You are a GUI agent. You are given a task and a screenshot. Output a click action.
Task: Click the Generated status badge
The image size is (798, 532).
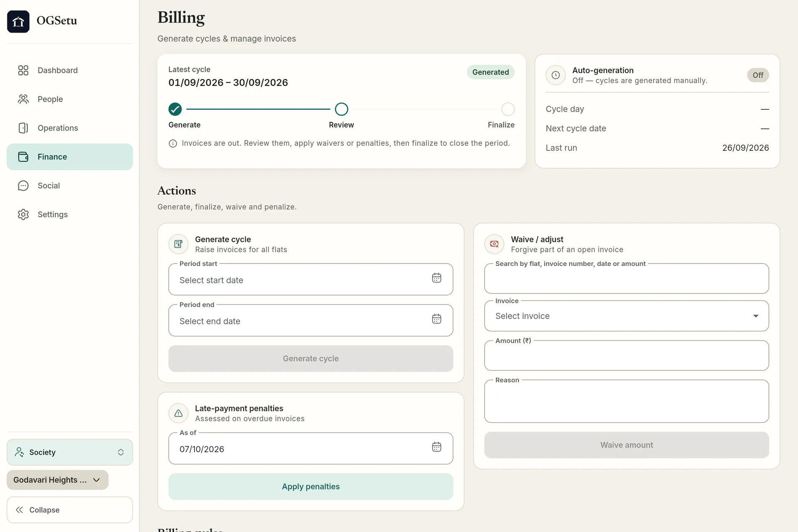click(x=490, y=72)
